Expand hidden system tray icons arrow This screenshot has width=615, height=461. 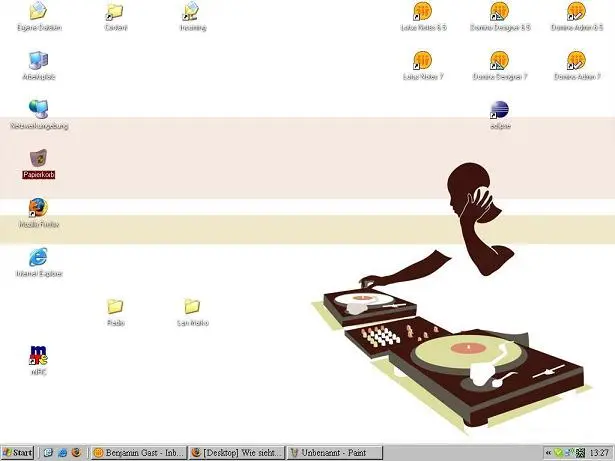tap(548, 453)
